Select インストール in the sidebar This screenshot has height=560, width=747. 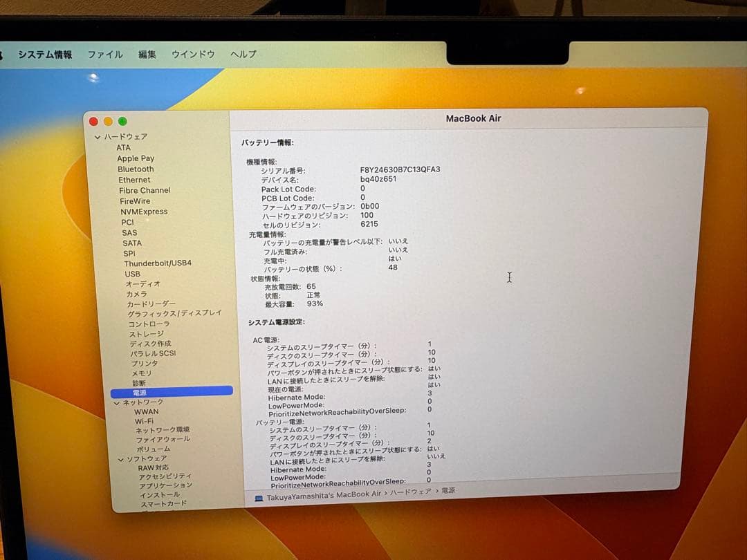point(160,495)
